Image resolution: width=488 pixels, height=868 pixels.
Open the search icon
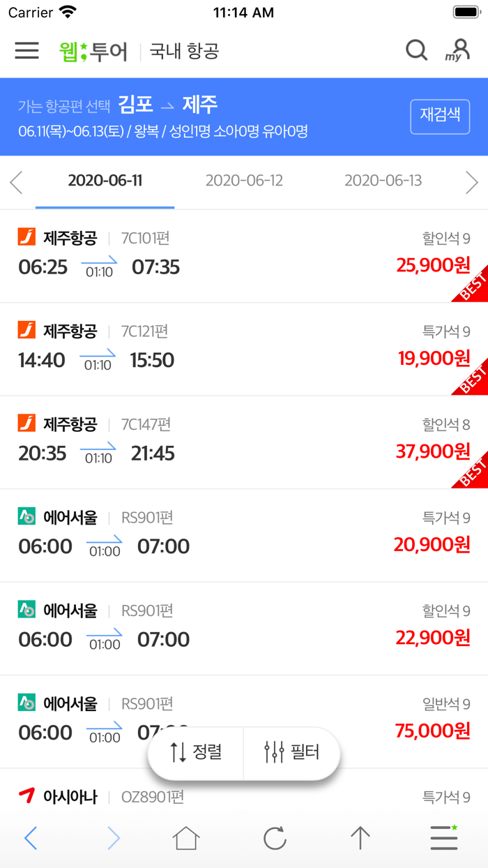point(416,50)
